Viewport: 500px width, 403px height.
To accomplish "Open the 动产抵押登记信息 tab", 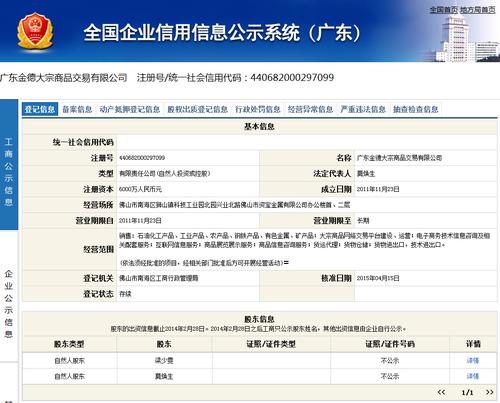I will pos(130,109).
